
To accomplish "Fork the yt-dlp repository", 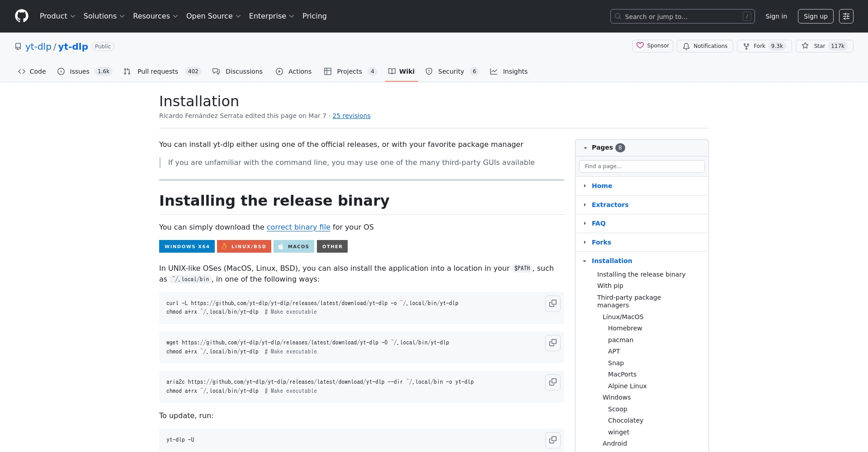I will pyautogui.click(x=764, y=46).
